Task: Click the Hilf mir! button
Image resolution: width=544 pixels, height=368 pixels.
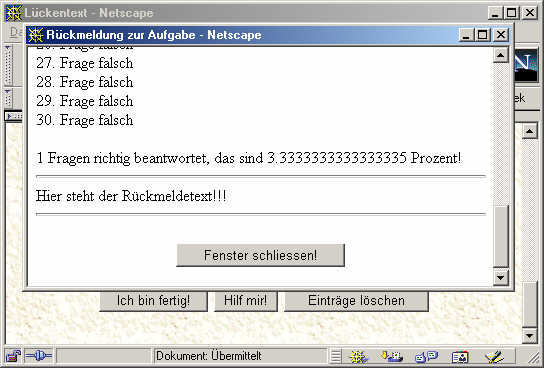Action: [246, 301]
